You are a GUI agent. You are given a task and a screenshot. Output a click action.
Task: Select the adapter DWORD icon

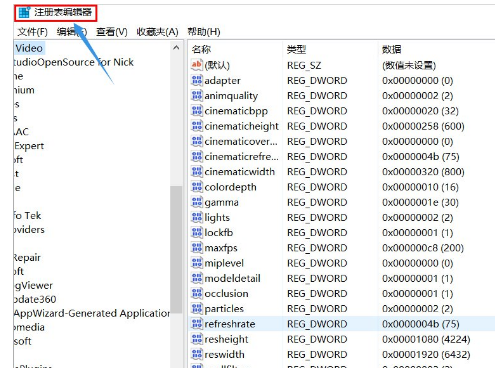[197, 80]
